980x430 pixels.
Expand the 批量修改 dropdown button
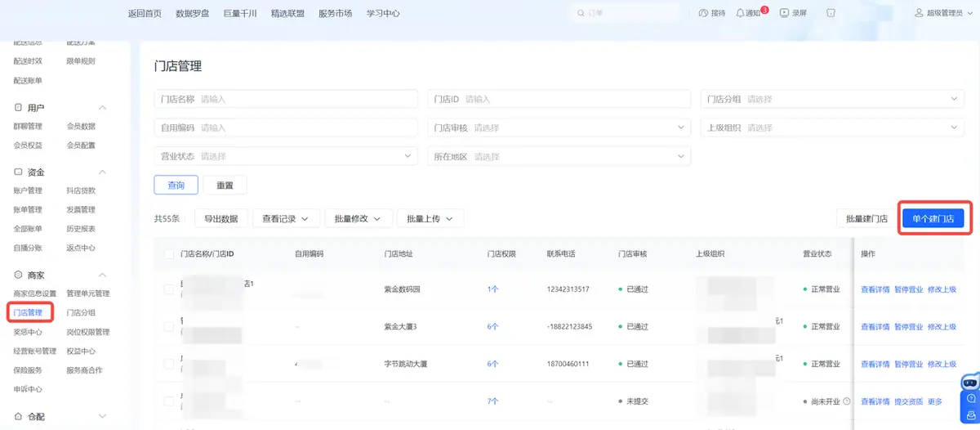pos(359,218)
